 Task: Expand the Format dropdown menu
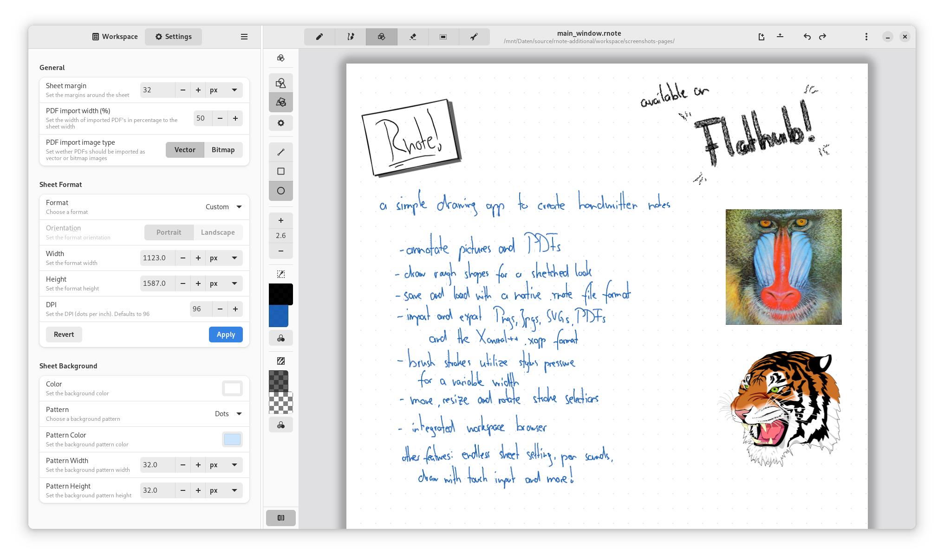click(238, 206)
